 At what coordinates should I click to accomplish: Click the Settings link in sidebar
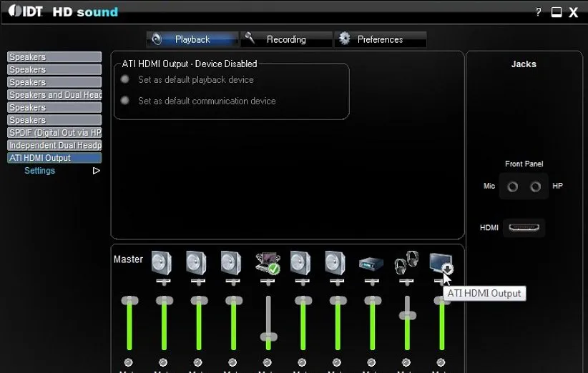coord(39,171)
